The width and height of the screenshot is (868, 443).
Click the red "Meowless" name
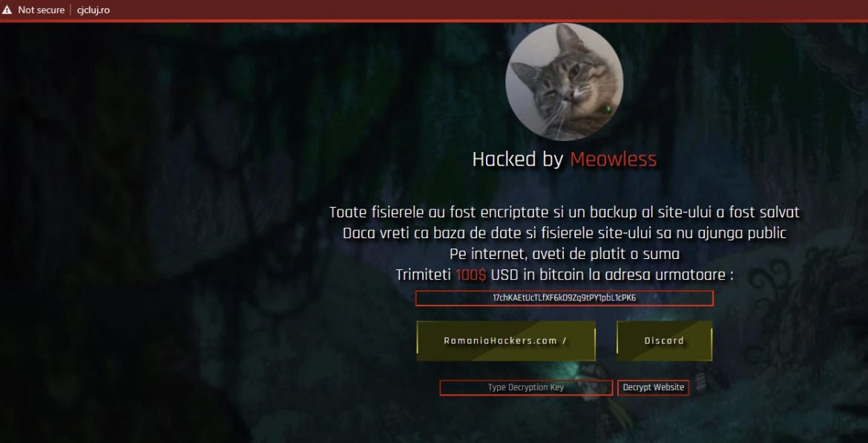614,160
